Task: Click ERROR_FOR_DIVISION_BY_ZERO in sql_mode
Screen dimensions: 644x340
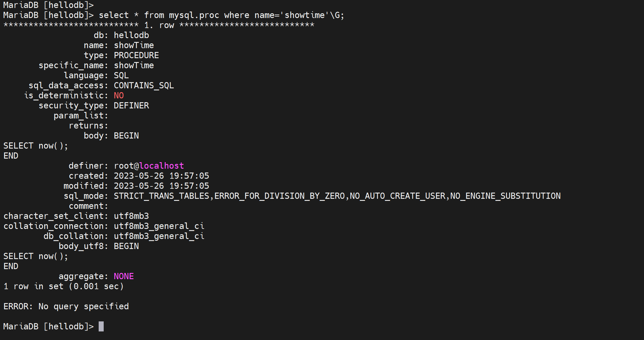Action: point(279,196)
